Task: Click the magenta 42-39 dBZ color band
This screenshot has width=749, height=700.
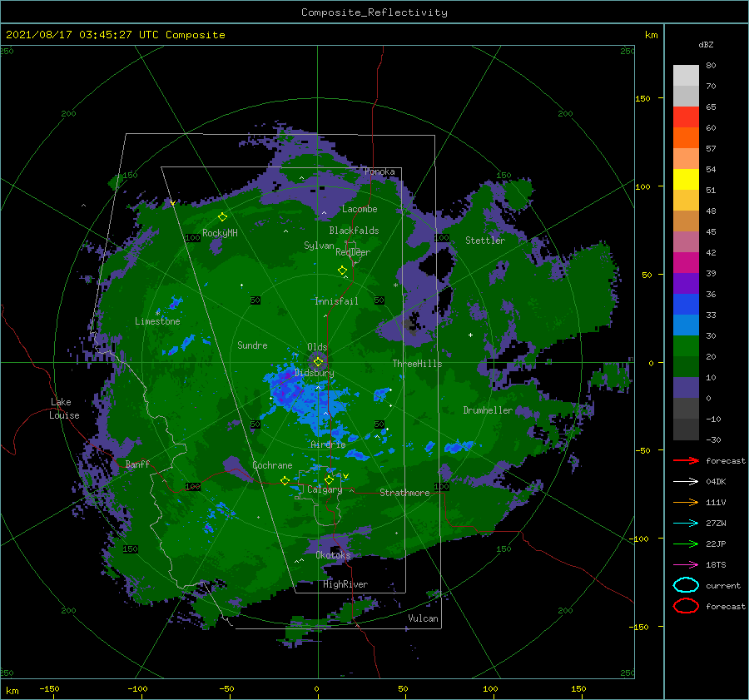Action: (686, 263)
